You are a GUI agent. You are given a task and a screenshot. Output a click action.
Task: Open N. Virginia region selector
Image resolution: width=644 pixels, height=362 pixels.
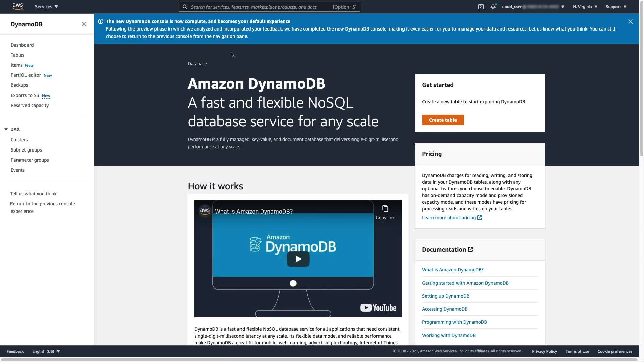585,7
